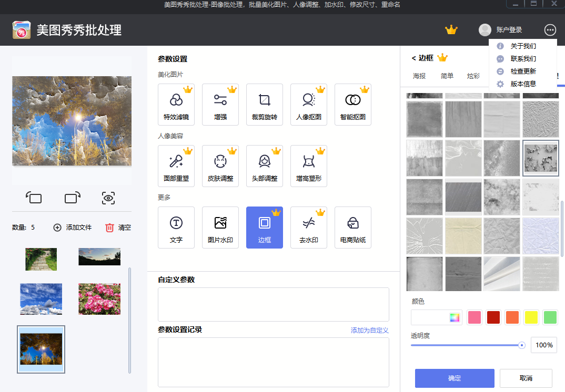Switch to the 炫彩 frame tab
The height and width of the screenshot is (392, 565).
(474, 76)
